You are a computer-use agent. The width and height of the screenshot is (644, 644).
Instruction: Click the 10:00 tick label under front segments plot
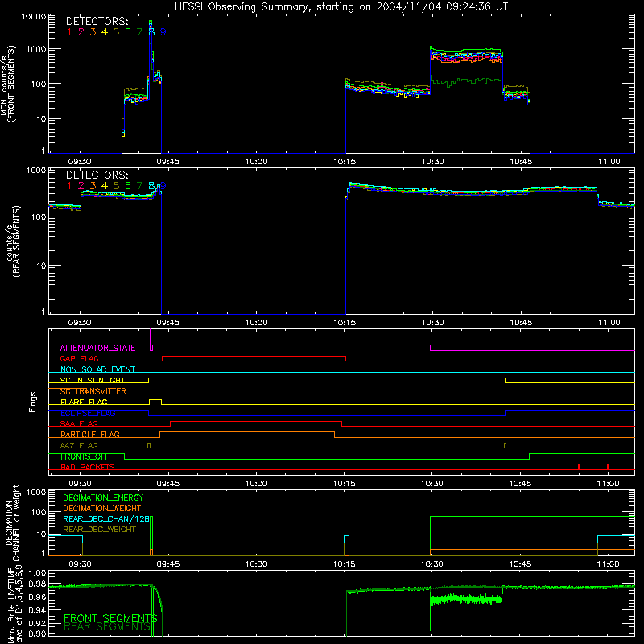256,162
